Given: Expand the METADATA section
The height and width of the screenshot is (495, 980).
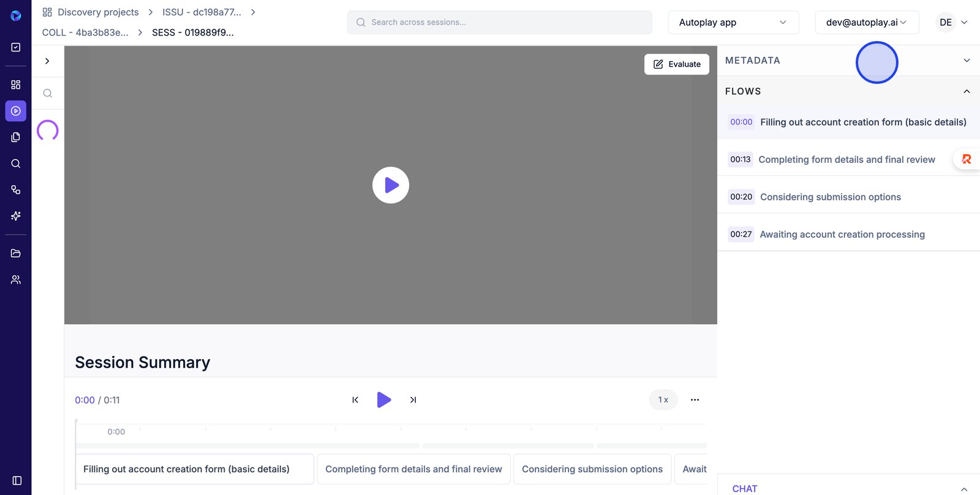Looking at the screenshot, I should pos(967,61).
